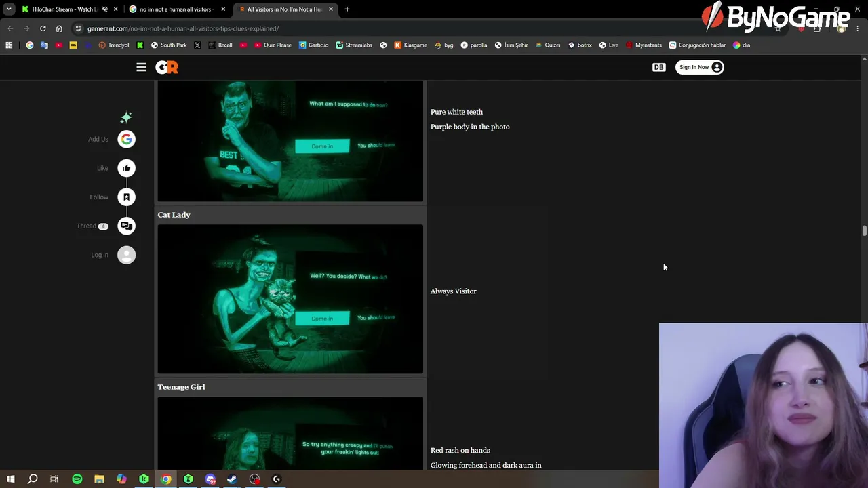Close the HiloChan Stream tab
The height and width of the screenshot is (488, 868).
click(115, 9)
